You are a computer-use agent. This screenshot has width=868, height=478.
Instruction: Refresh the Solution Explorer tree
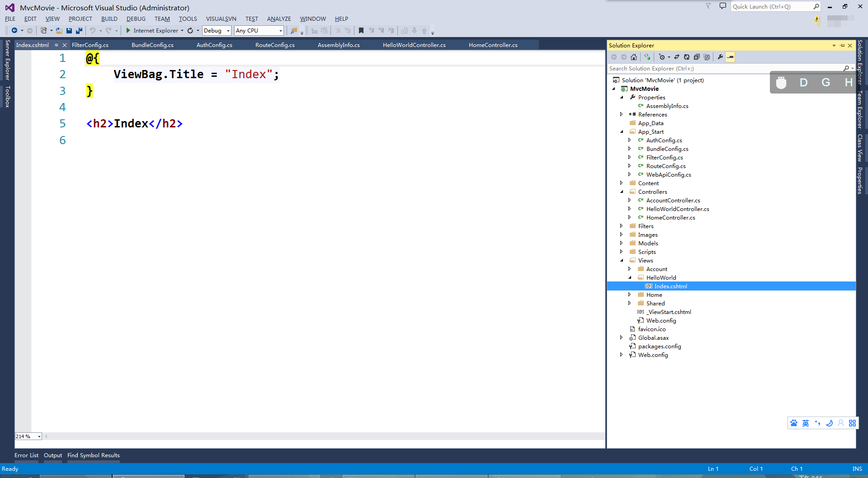click(x=687, y=57)
